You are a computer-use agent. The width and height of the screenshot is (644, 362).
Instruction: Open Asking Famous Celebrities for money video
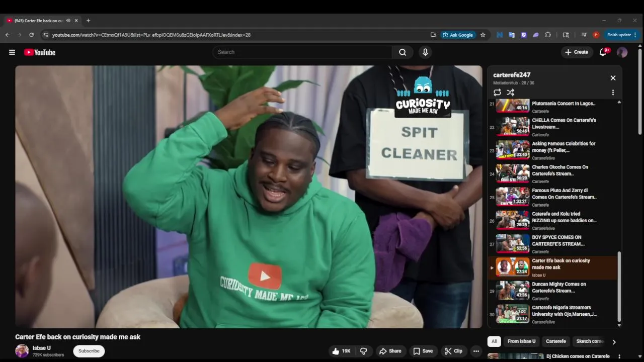(x=553, y=150)
